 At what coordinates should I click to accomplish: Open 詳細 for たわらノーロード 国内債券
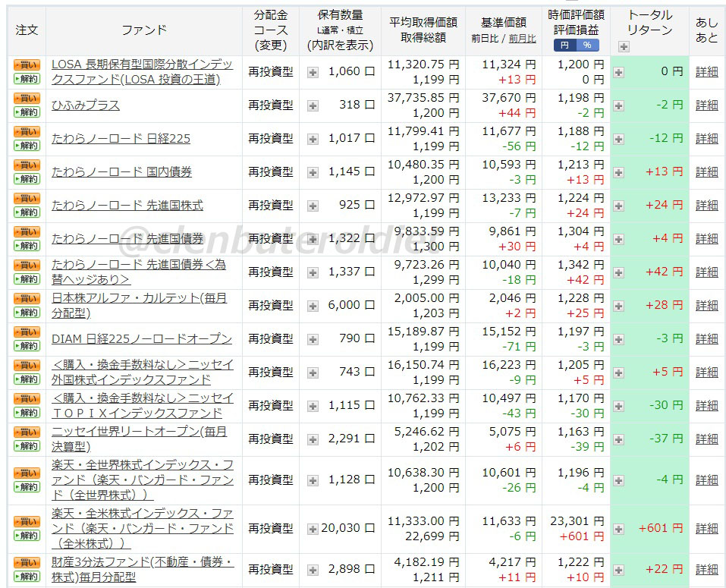[x=706, y=172]
